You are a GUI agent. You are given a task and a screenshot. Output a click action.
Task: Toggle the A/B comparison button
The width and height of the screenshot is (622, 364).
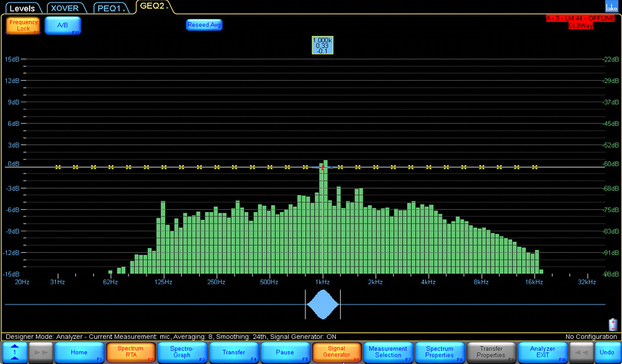click(63, 26)
